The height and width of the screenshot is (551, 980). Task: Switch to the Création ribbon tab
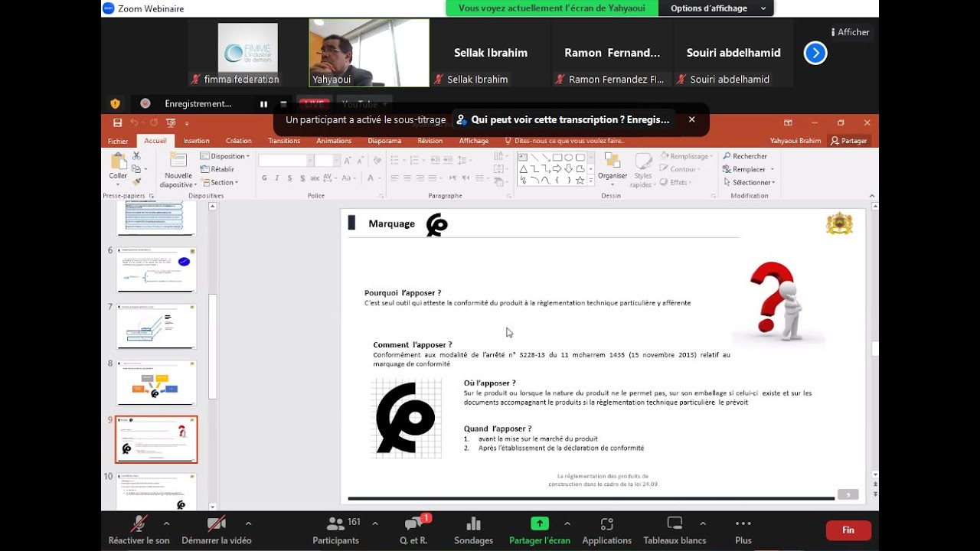coord(238,141)
